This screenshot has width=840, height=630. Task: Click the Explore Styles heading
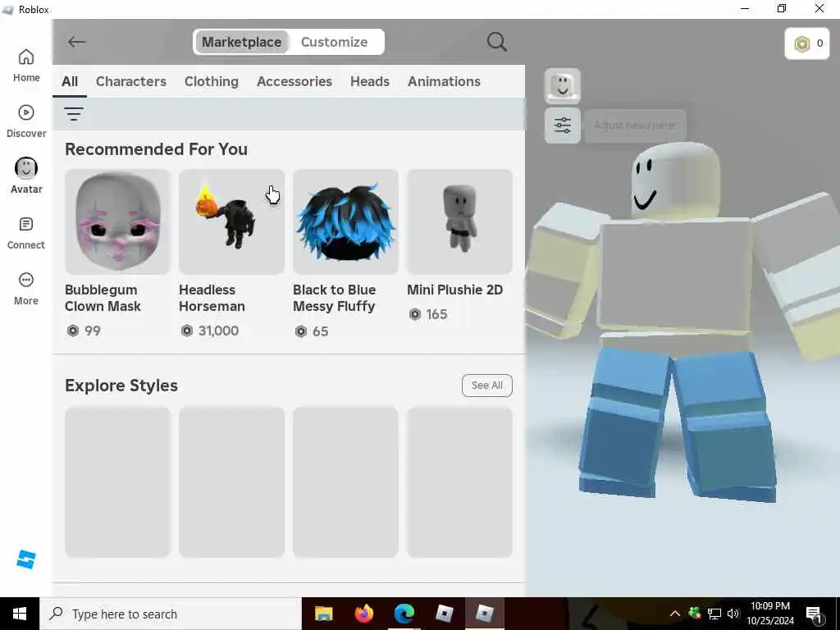click(x=121, y=386)
